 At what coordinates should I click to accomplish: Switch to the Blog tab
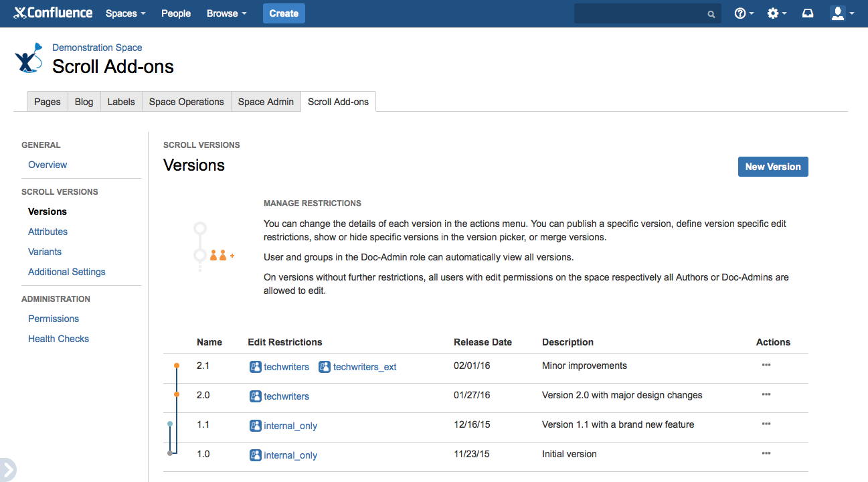(x=84, y=102)
